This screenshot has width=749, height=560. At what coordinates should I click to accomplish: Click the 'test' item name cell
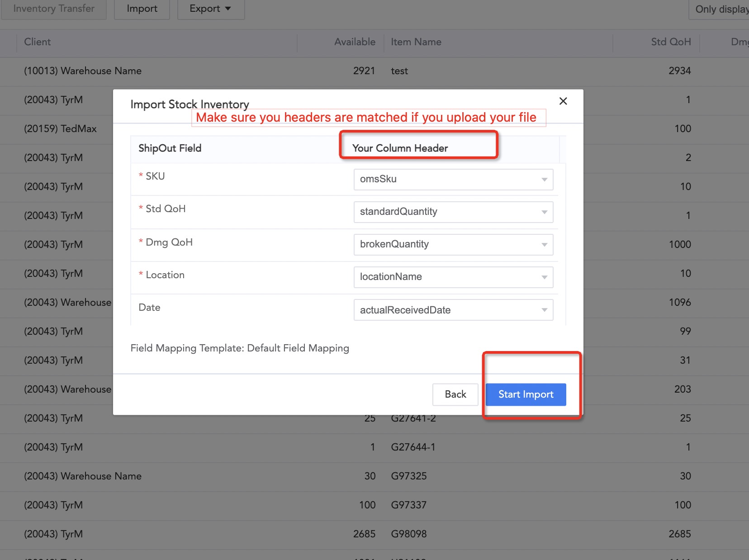pos(399,71)
